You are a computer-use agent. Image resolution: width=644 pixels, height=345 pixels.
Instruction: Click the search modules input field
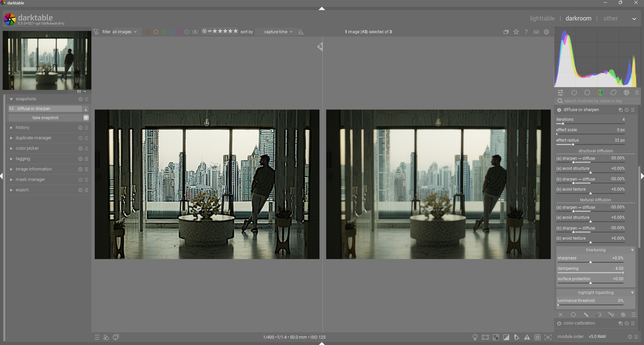click(598, 101)
